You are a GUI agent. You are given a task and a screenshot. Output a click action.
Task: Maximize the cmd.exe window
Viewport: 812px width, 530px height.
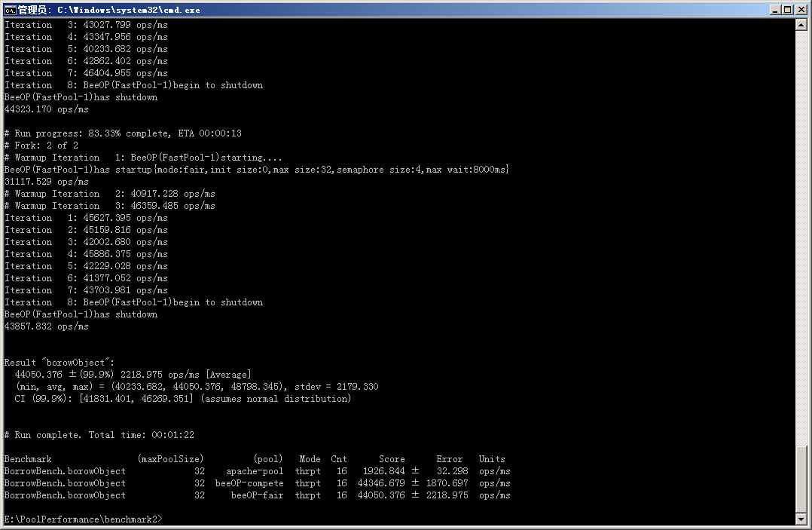pyautogui.click(x=787, y=10)
